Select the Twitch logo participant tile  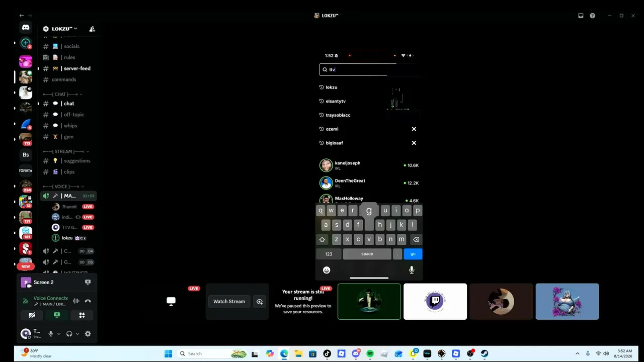[435, 302]
